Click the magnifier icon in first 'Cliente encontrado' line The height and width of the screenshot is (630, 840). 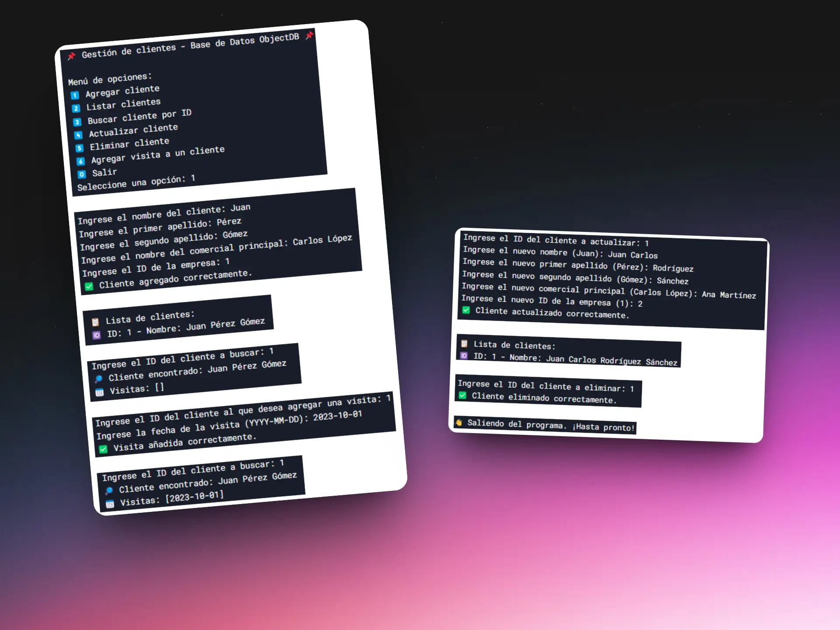(x=99, y=379)
